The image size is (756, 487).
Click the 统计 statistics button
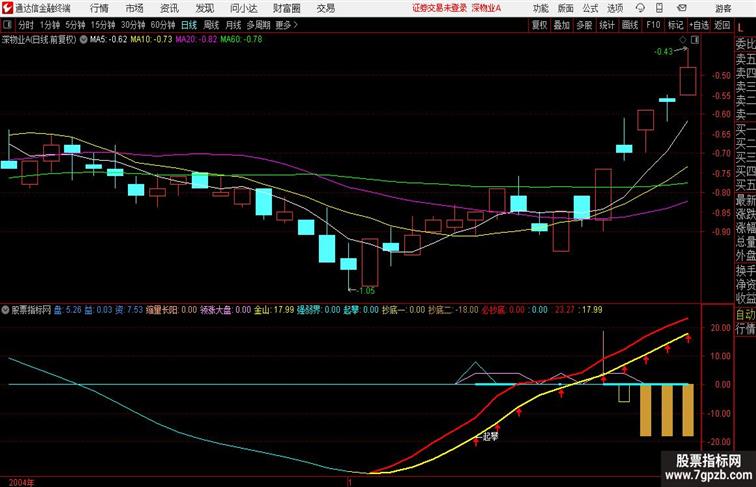(607, 25)
